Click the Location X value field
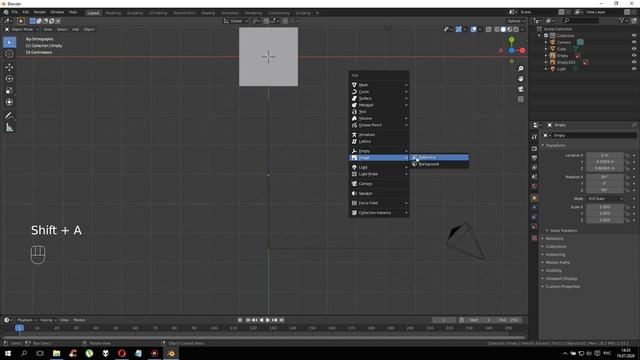This screenshot has height=360, width=640. (605, 156)
